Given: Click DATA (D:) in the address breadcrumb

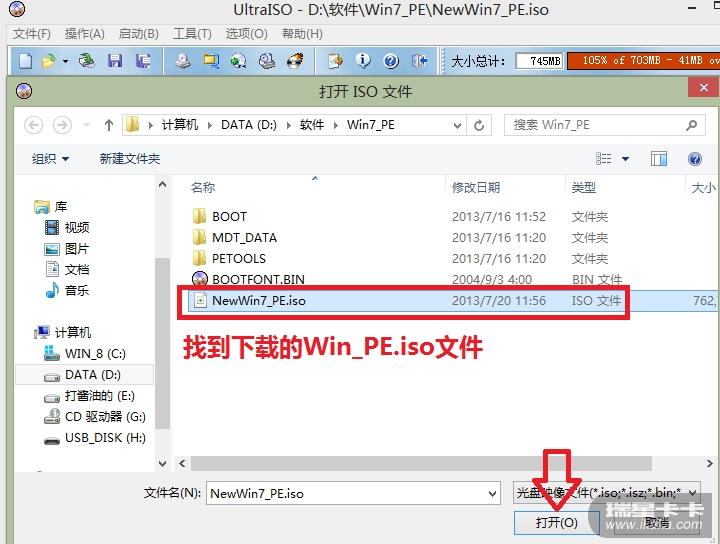Looking at the screenshot, I should click(248, 125).
